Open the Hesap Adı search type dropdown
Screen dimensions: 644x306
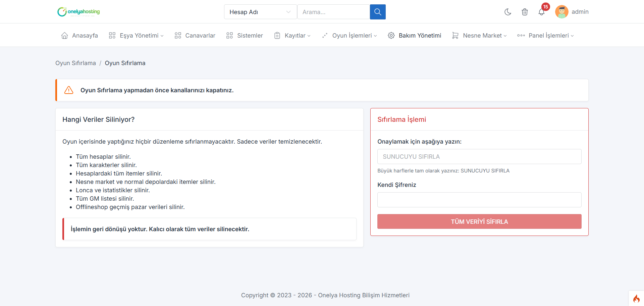(x=260, y=12)
